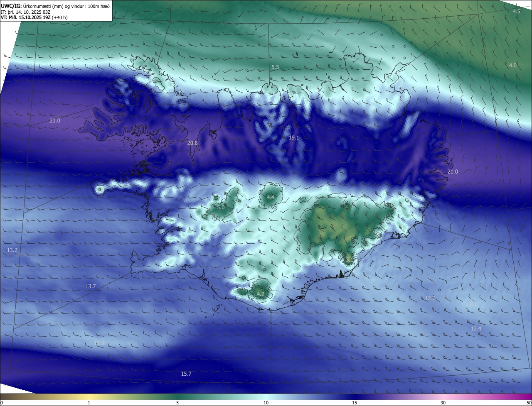This screenshot has height=406, width=532.
Task: Click the 0 tick on the color scale
Action: (x=2, y=403)
